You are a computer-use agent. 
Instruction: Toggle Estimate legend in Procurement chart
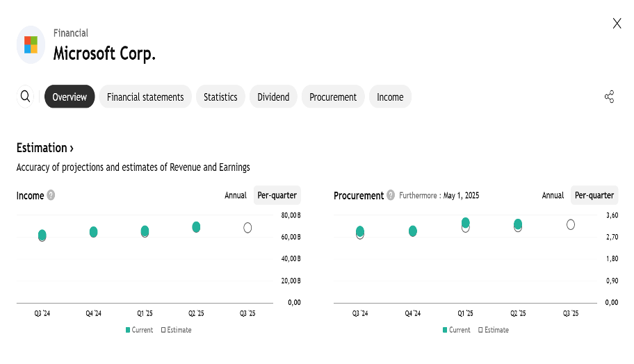pyautogui.click(x=494, y=330)
